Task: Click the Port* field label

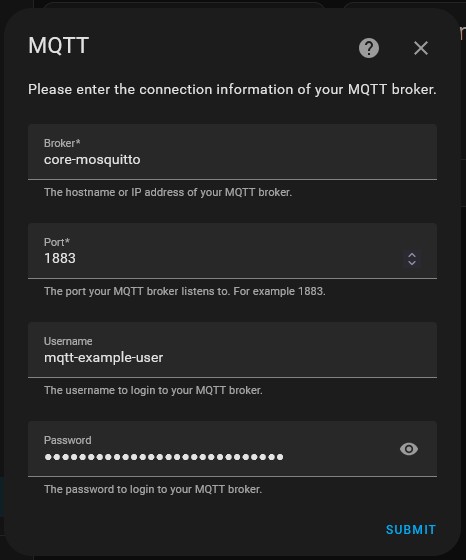Action: point(56,242)
